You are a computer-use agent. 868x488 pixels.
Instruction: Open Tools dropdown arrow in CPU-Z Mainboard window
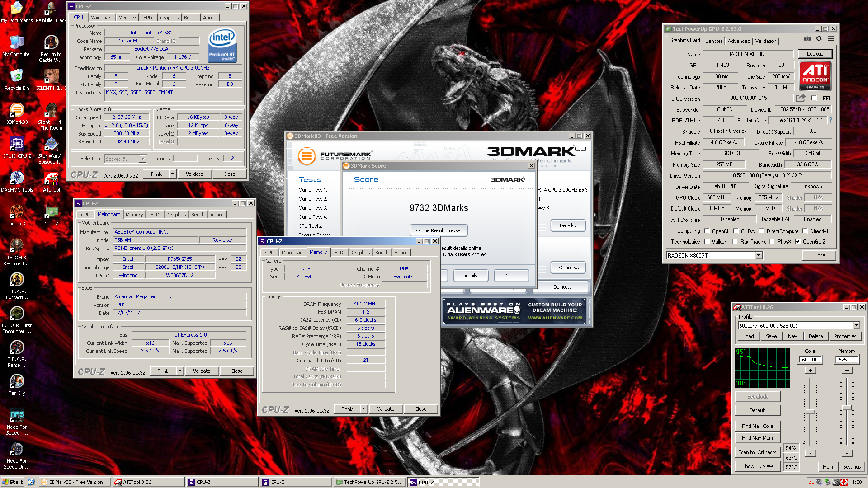[x=179, y=371]
